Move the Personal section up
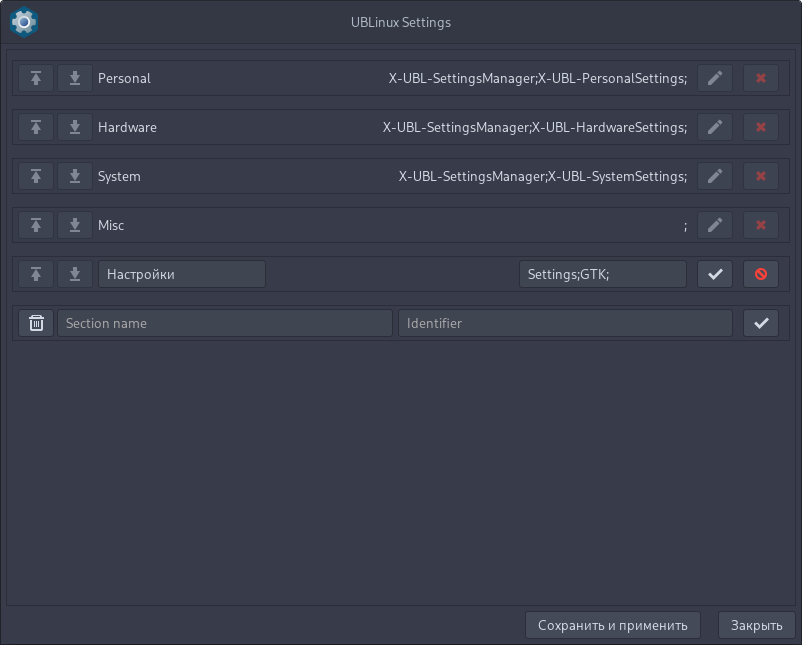The height and width of the screenshot is (645, 802). coord(36,78)
